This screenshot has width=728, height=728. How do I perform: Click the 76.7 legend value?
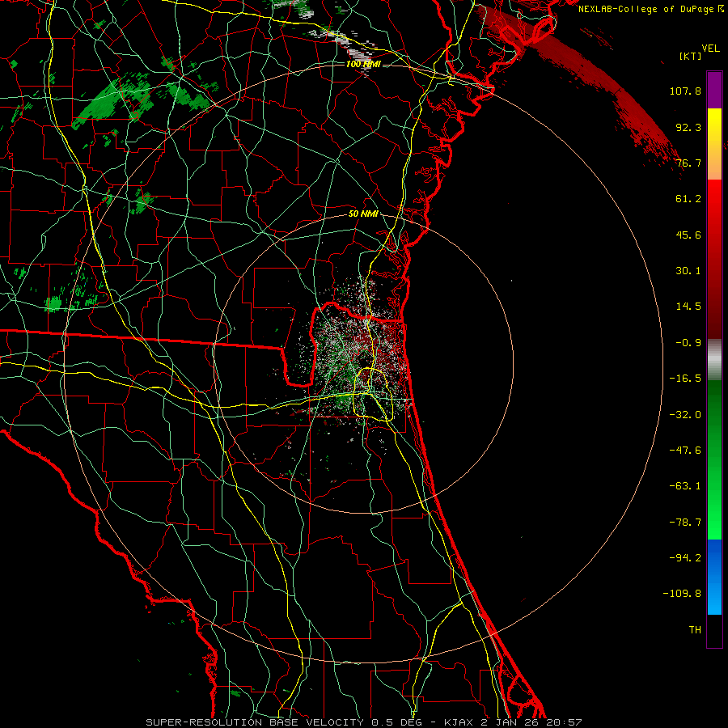688,163
